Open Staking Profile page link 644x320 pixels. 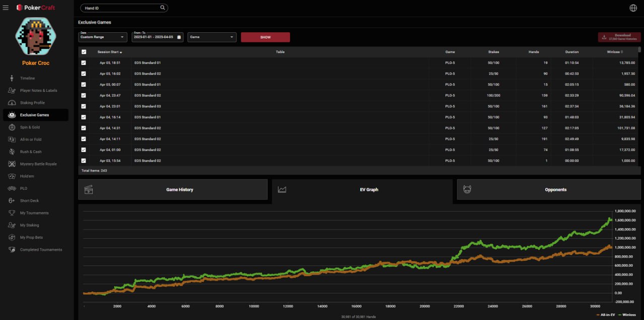[x=32, y=102]
